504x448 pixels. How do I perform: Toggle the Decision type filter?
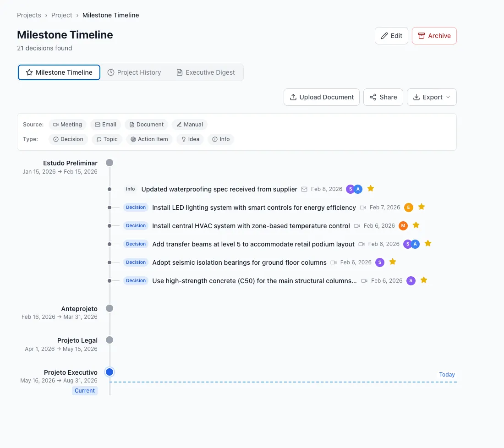[x=68, y=139]
